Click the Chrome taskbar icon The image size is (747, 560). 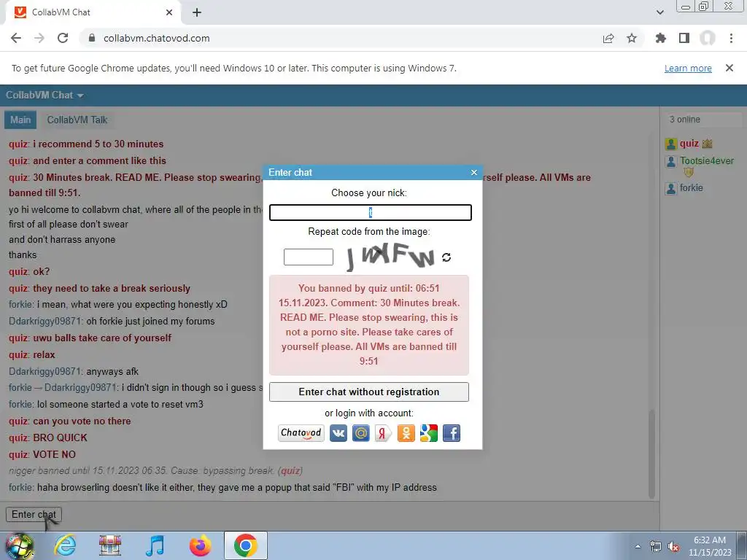click(x=246, y=545)
